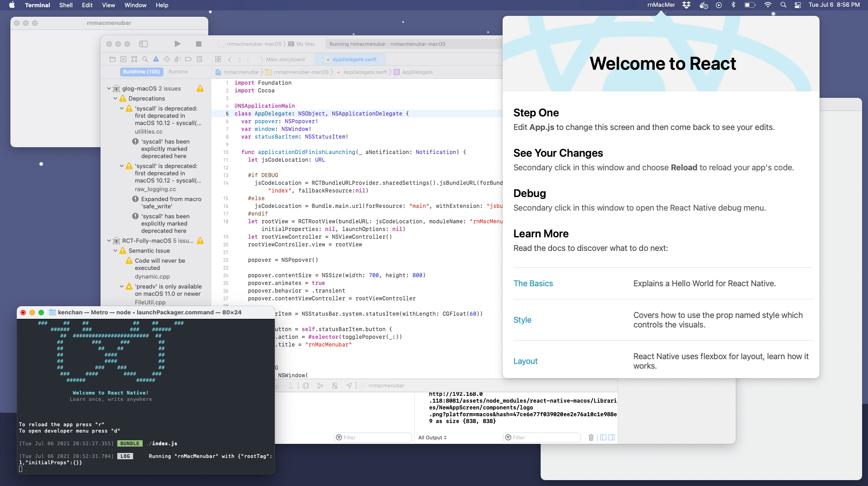
Task: Go back with the editor back chevron
Action: coord(230,59)
